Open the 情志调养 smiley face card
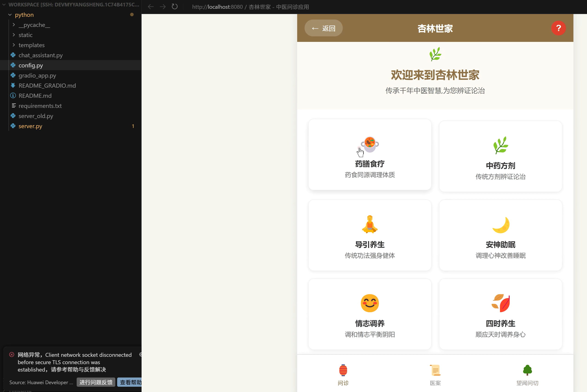 click(x=370, y=314)
